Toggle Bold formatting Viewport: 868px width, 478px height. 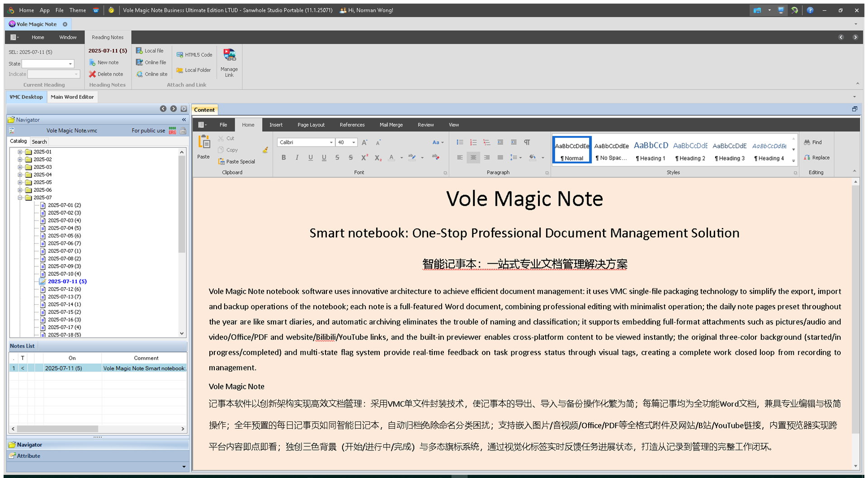[x=283, y=157]
